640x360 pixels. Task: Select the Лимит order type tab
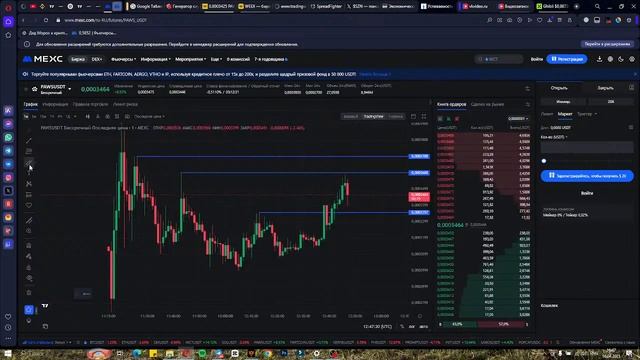tap(547, 114)
